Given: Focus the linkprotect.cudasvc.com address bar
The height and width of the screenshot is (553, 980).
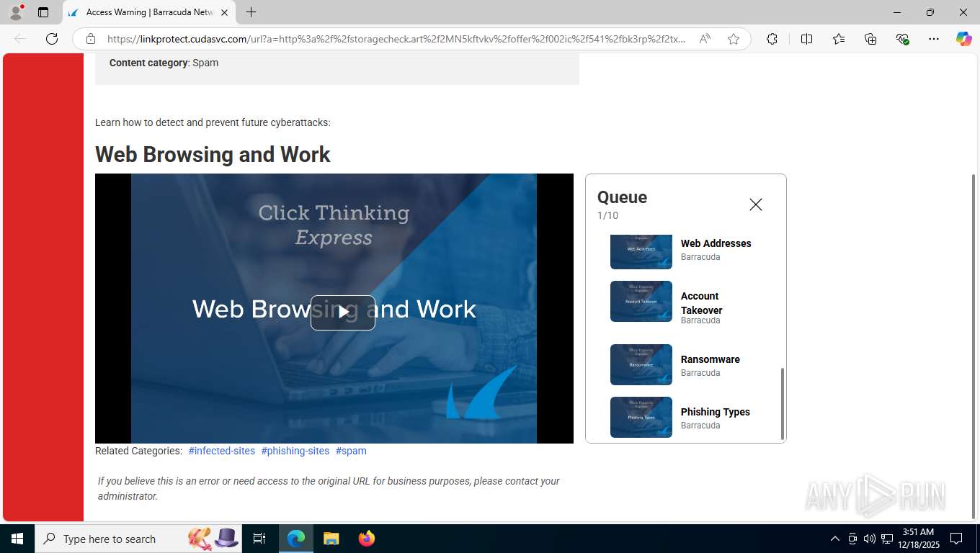Looking at the screenshot, I should pyautogui.click(x=396, y=39).
